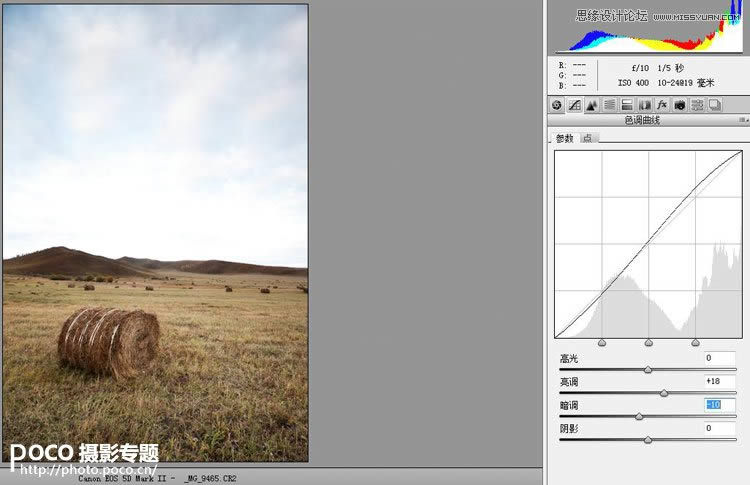Open the Split Toning panel icon
This screenshot has height=485, width=750.
coord(627,105)
